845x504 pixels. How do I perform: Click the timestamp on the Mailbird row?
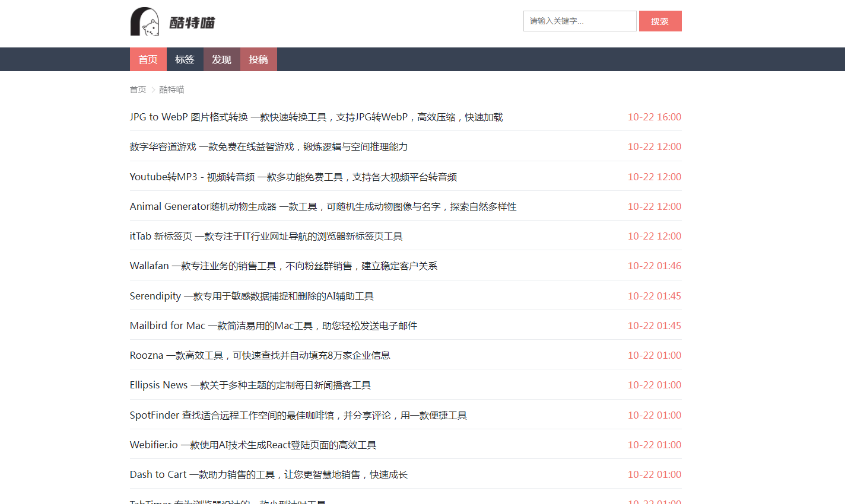[x=655, y=326]
